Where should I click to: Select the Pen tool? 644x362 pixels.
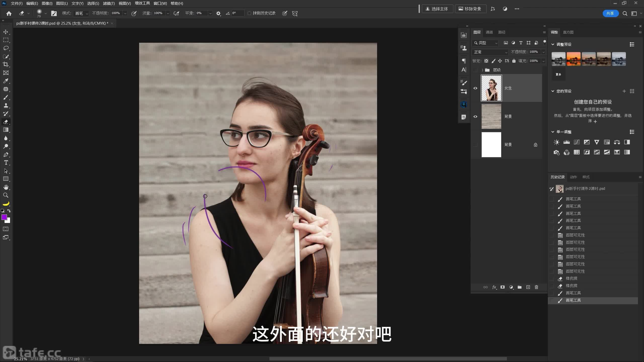point(6,155)
